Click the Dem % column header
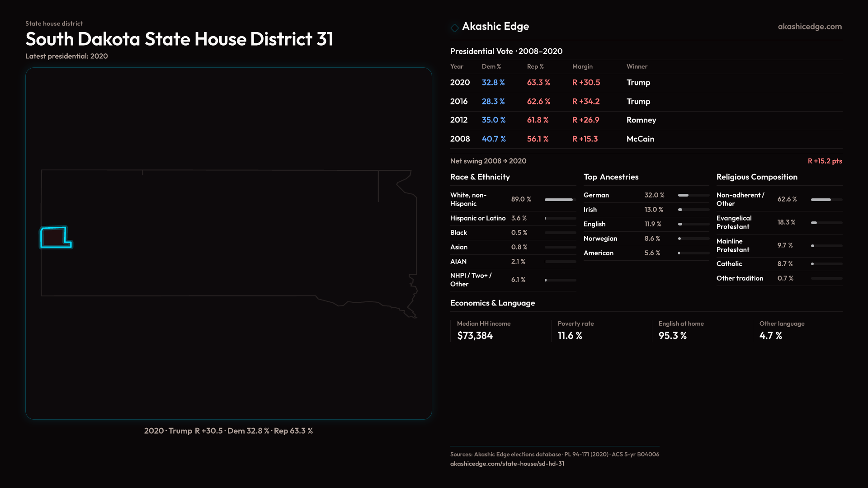This screenshot has width=868, height=488. [491, 66]
